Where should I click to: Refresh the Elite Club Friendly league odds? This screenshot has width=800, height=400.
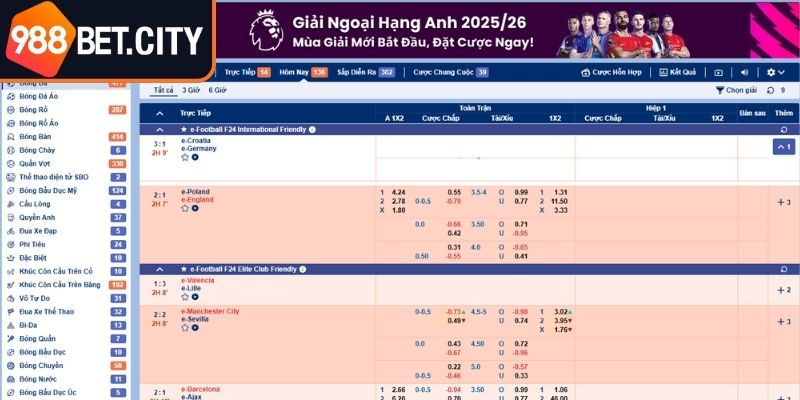(784, 269)
